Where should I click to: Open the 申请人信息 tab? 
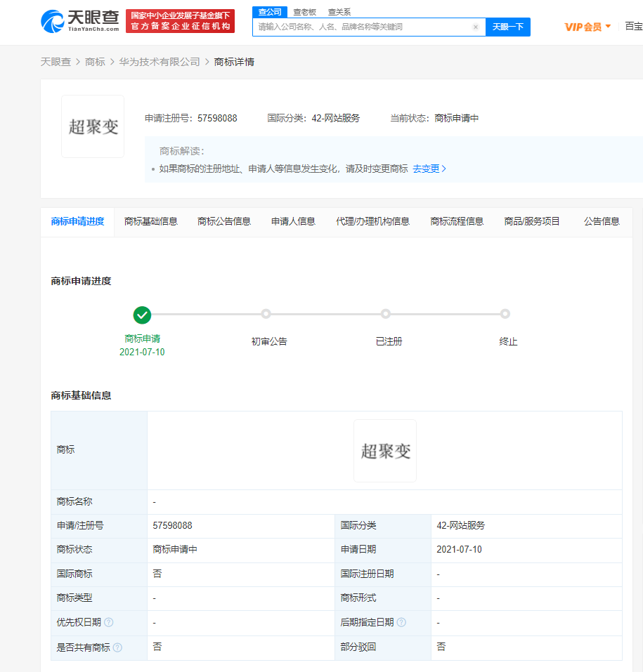coord(292,220)
